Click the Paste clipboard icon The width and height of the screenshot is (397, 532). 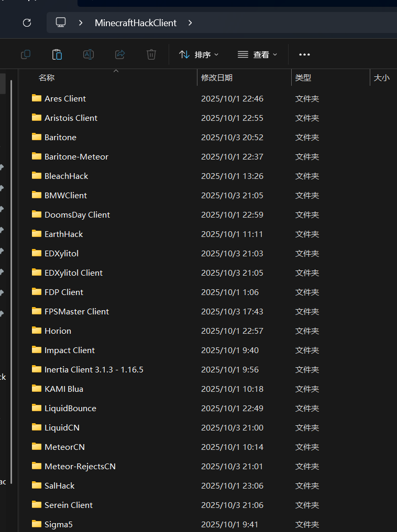coord(57,54)
